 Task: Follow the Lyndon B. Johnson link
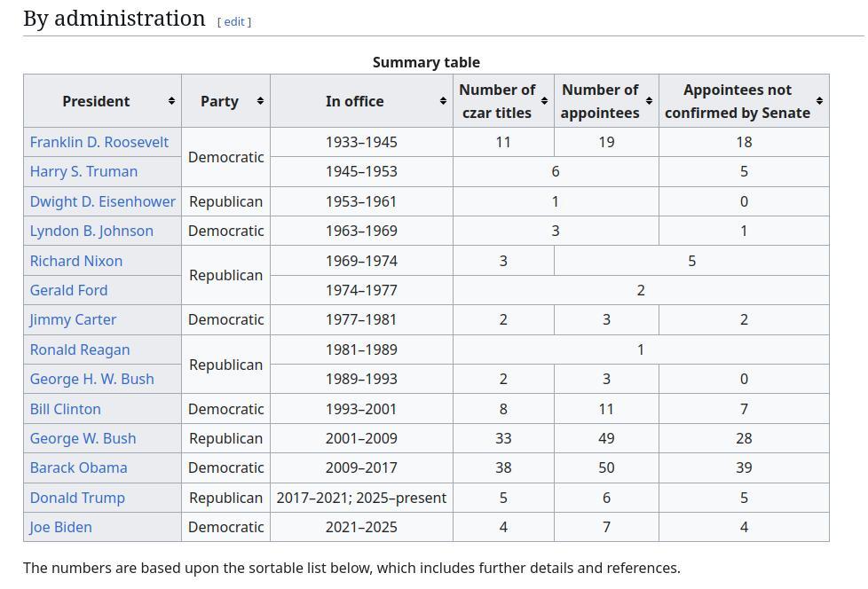91,231
